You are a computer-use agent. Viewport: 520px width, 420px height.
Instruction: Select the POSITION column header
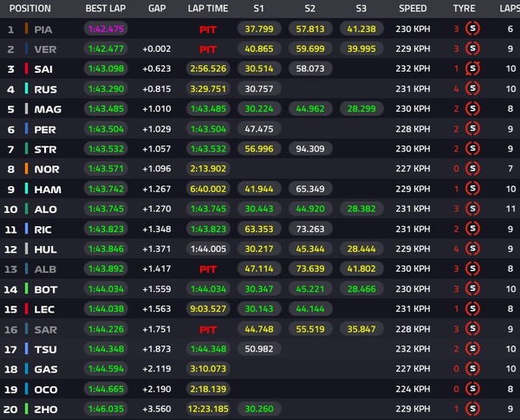pos(30,9)
